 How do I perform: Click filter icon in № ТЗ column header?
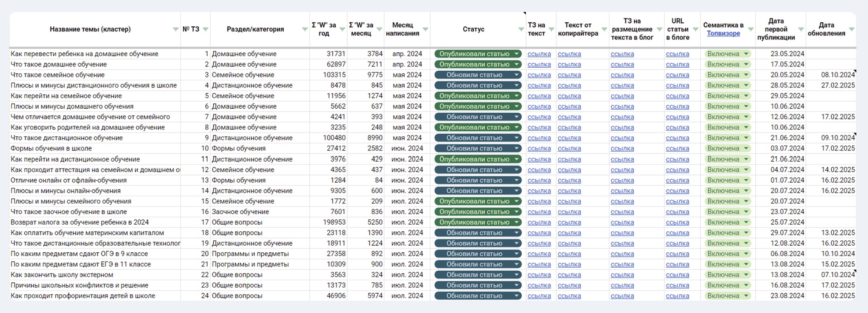205,29
